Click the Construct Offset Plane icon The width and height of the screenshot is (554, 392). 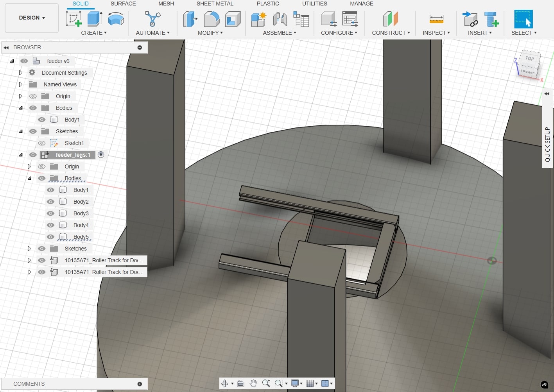click(391, 19)
